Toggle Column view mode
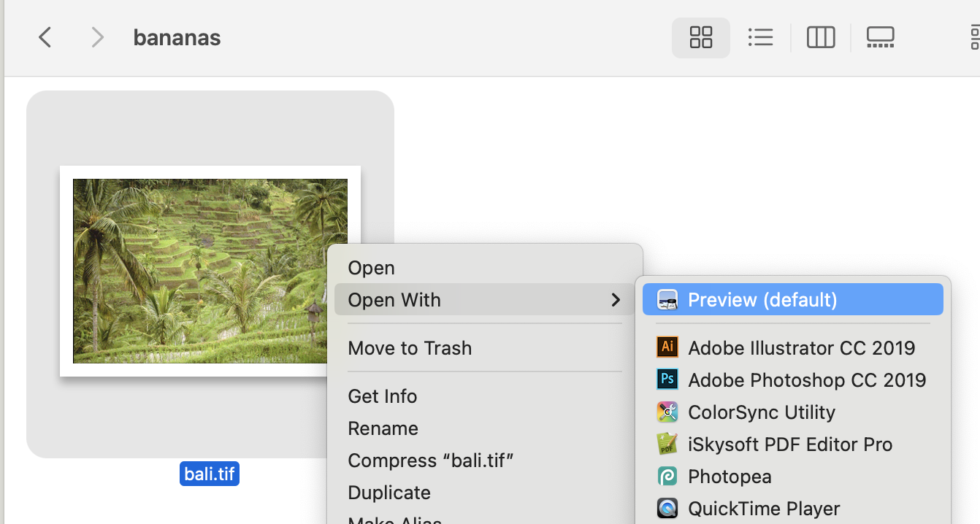The width and height of the screenshot is (980, 524). [820, 36]
